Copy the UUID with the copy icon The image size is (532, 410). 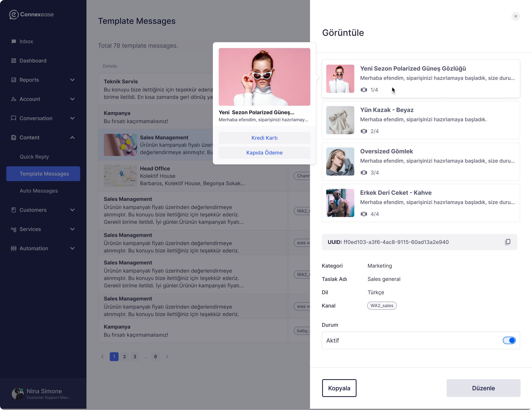pyautogui.click(x=507, y=242)
